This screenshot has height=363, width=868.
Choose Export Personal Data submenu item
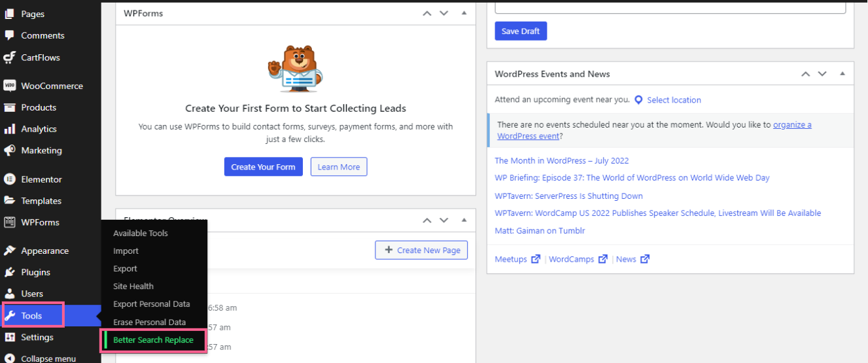(x=152, y=304)
